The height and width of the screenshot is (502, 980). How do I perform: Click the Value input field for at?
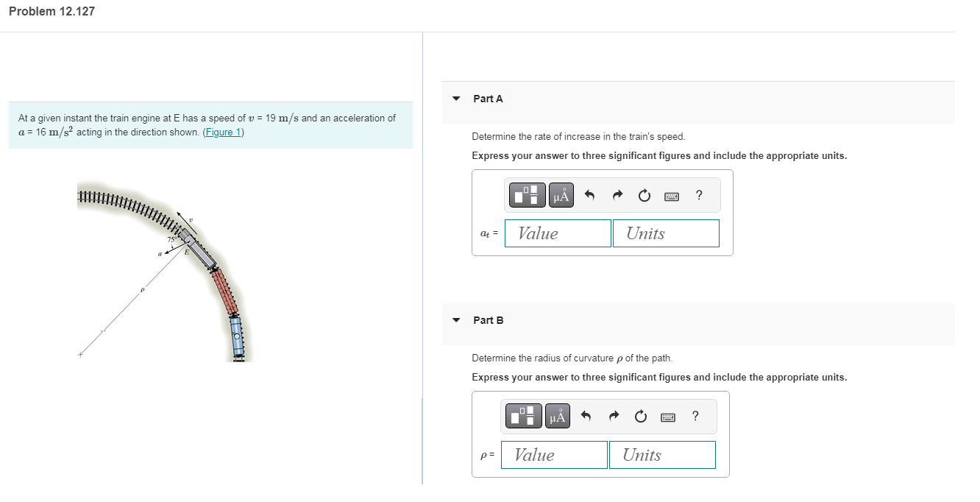click(x=558, y=233)
